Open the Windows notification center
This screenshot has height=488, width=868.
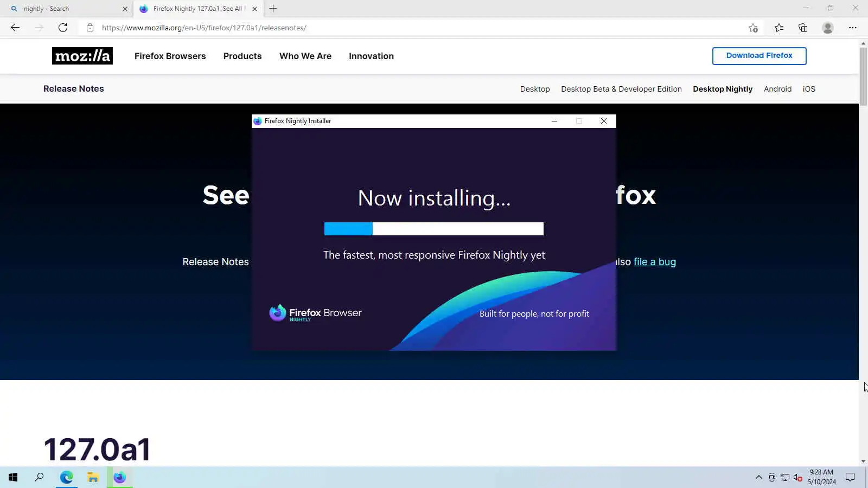coord(850,477)
